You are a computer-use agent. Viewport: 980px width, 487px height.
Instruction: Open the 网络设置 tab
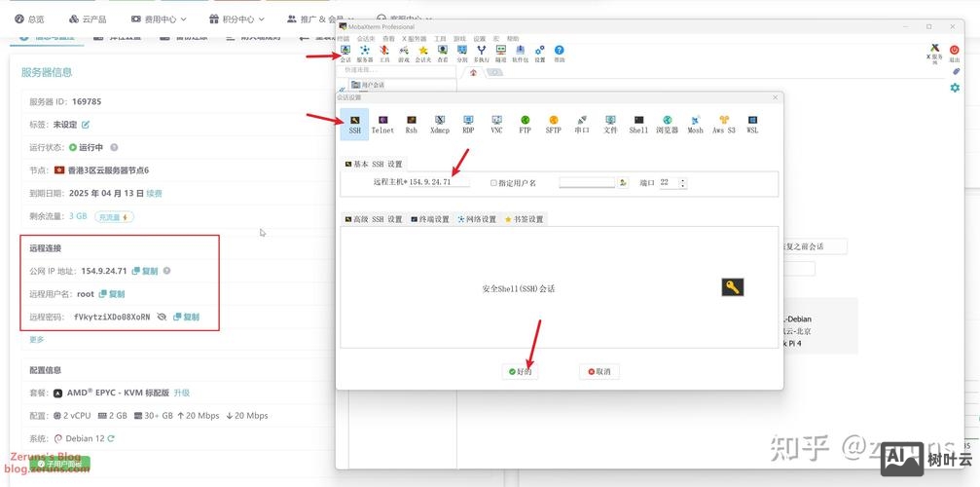tap(478, 219)
